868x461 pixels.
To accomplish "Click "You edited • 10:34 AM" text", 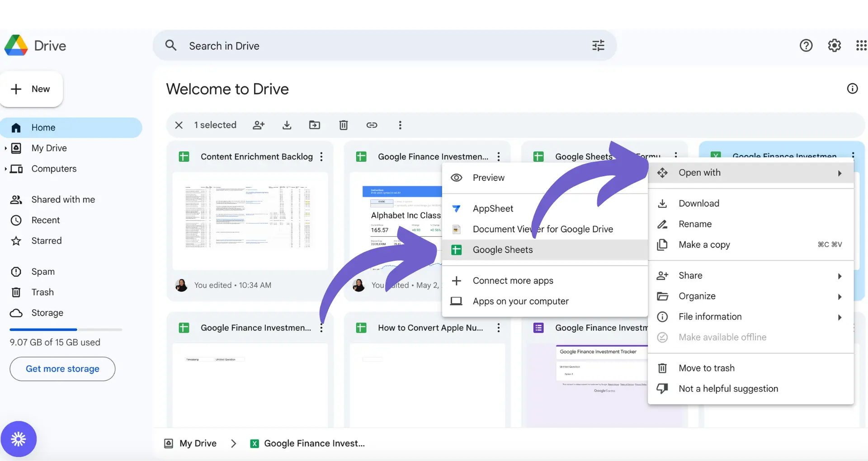I will click(233, 285).
